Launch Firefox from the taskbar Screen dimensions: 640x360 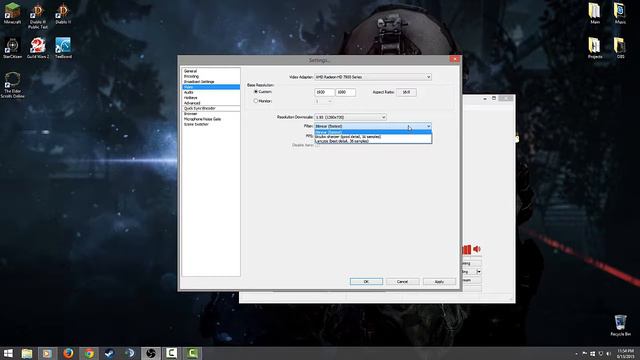(x=68, y=353)
